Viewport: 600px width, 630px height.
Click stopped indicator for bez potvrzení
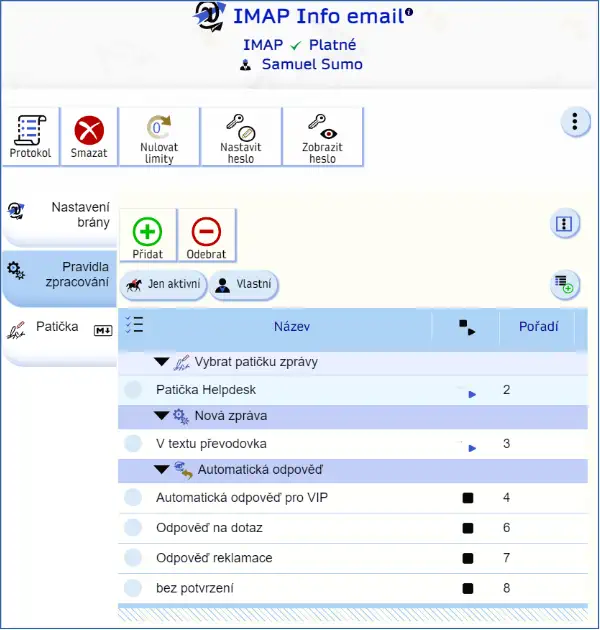tap(468, 589)
